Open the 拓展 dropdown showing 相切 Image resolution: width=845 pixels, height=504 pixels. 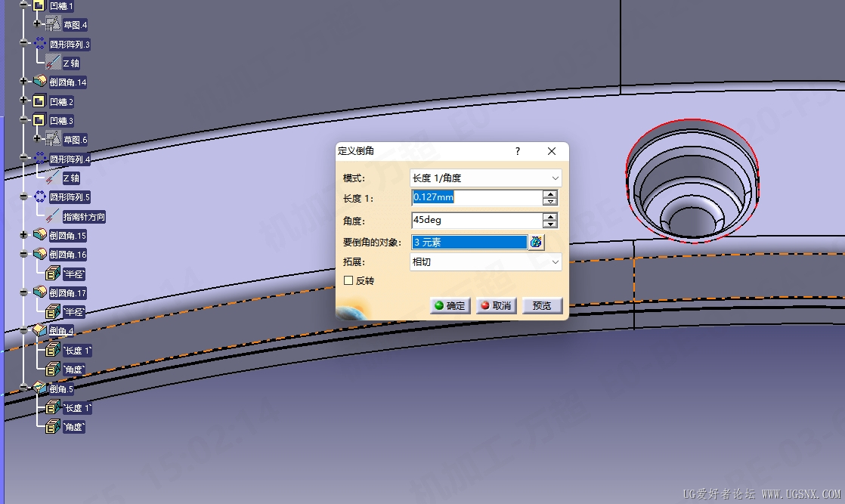pyautogui.click(x=485, y=262)
